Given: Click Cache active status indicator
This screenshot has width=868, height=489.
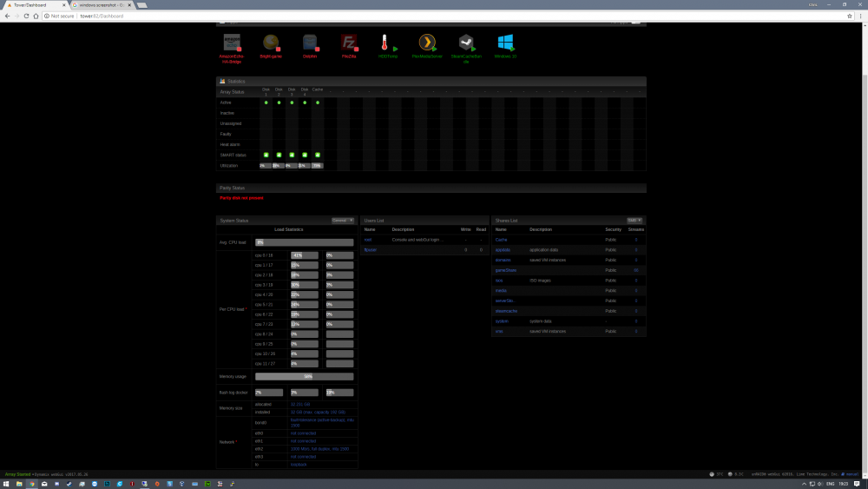Looking at the screenshot, I should click(318, 102).
